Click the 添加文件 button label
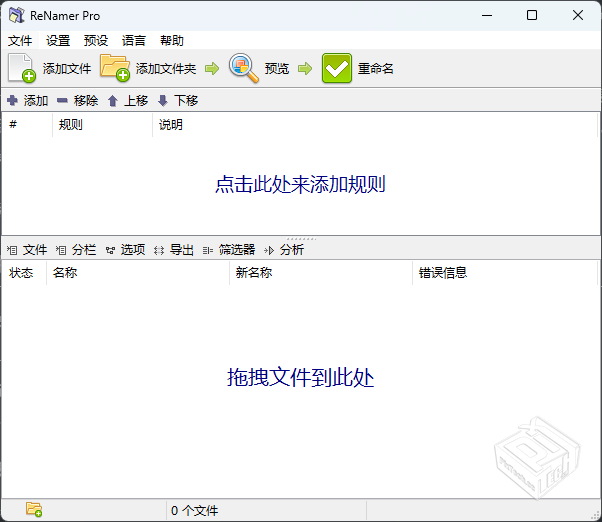 click(x=67, y=69)
